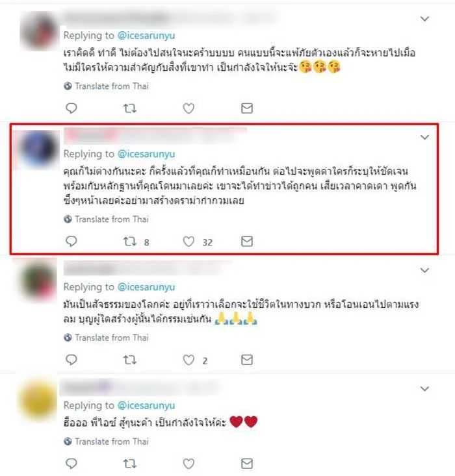The height and width of the screenshot is (476, 455).
Task: Click Translate from Thai under the highlighted tweet
Action: point(112,219)
